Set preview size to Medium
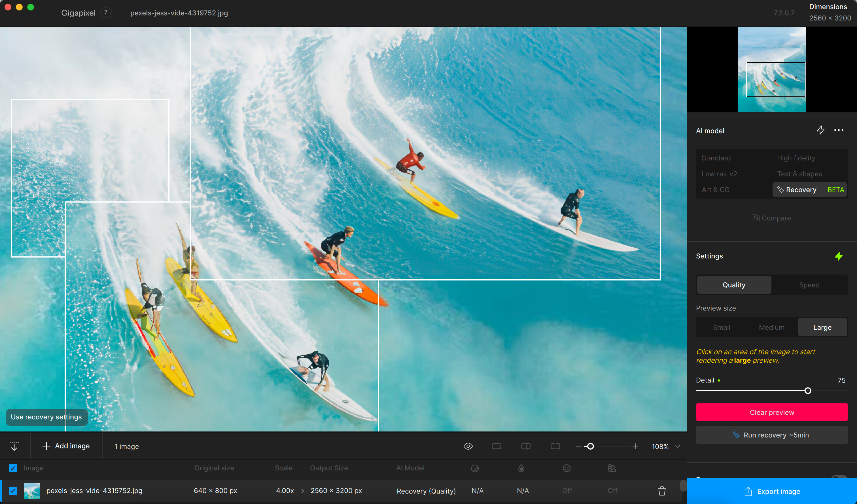The height and width of the screenshot is (504, 857). click(x=772, y=327)
